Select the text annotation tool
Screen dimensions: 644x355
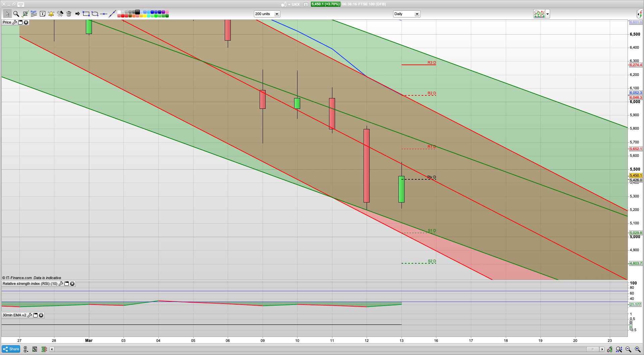click(x=43, y=14)
